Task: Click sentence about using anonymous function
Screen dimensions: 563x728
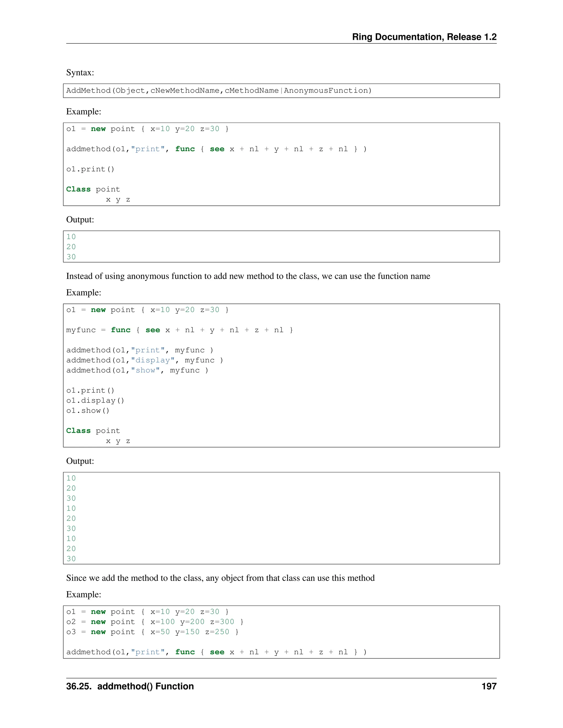Action: [248, 276]
